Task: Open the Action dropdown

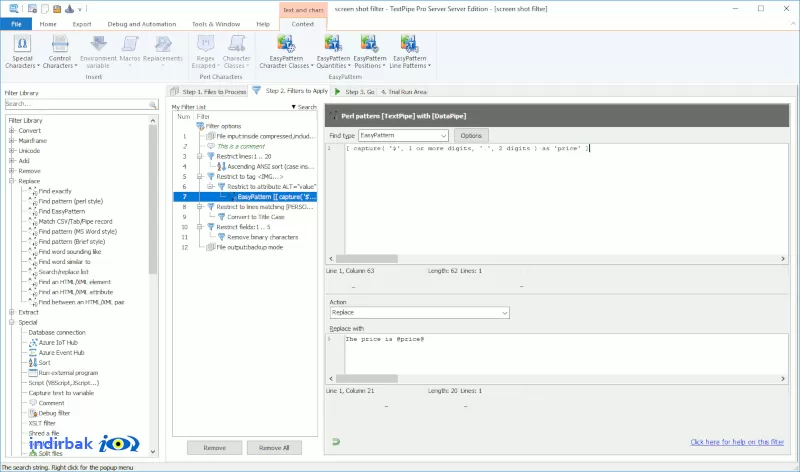Action: [x=419, y=312]
